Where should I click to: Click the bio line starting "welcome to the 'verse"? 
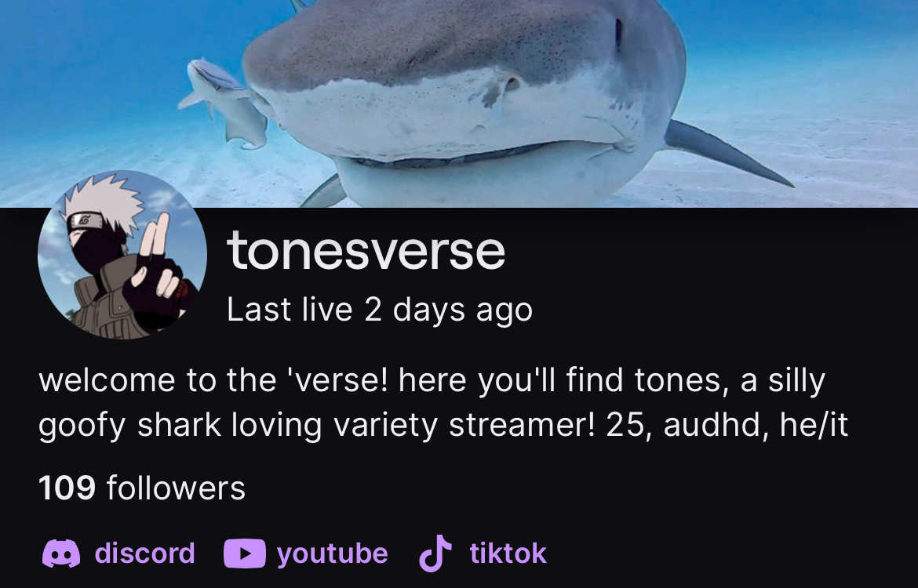432,380
